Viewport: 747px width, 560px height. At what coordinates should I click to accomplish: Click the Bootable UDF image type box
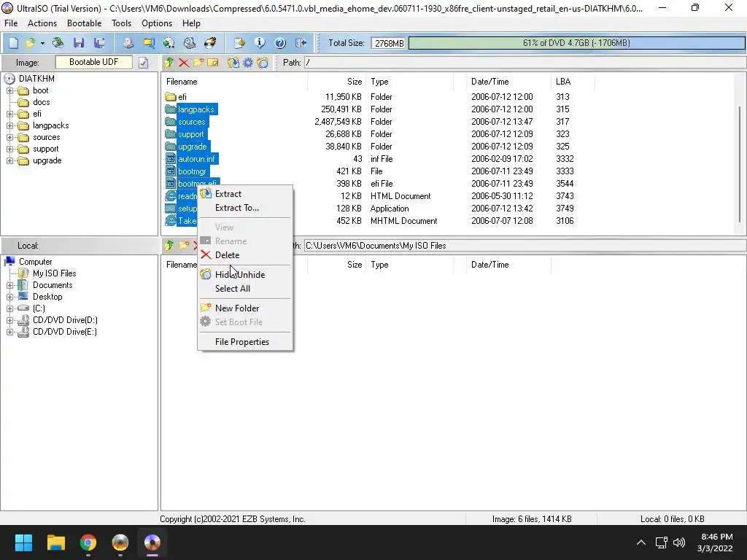pos(94,63)
